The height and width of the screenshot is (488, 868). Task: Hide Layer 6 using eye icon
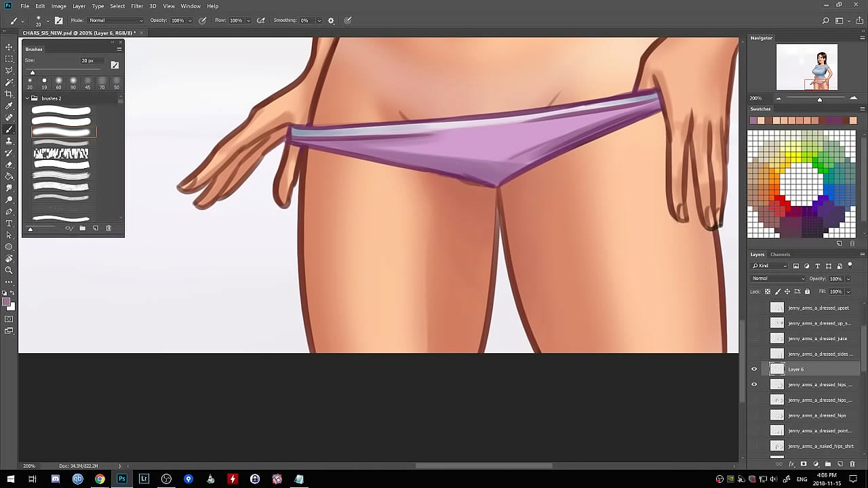point(754,369)
